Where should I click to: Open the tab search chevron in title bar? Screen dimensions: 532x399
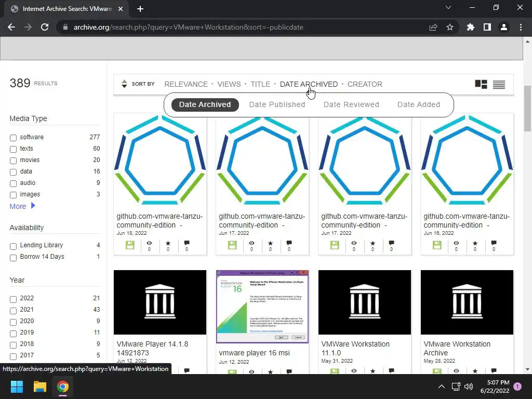(448, 7)
